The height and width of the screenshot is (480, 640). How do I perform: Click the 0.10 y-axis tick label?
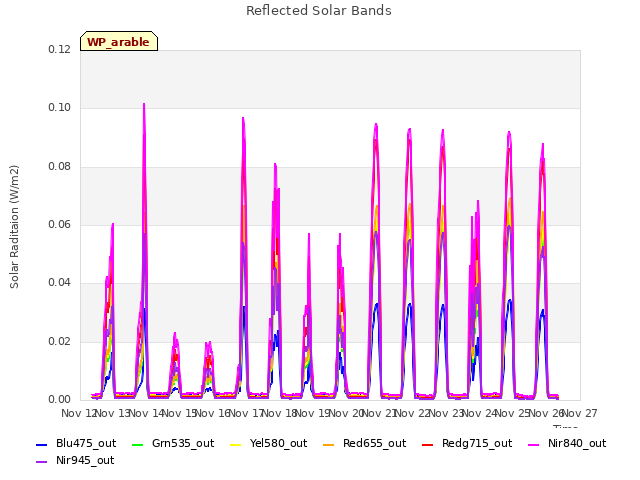(60, 108)
